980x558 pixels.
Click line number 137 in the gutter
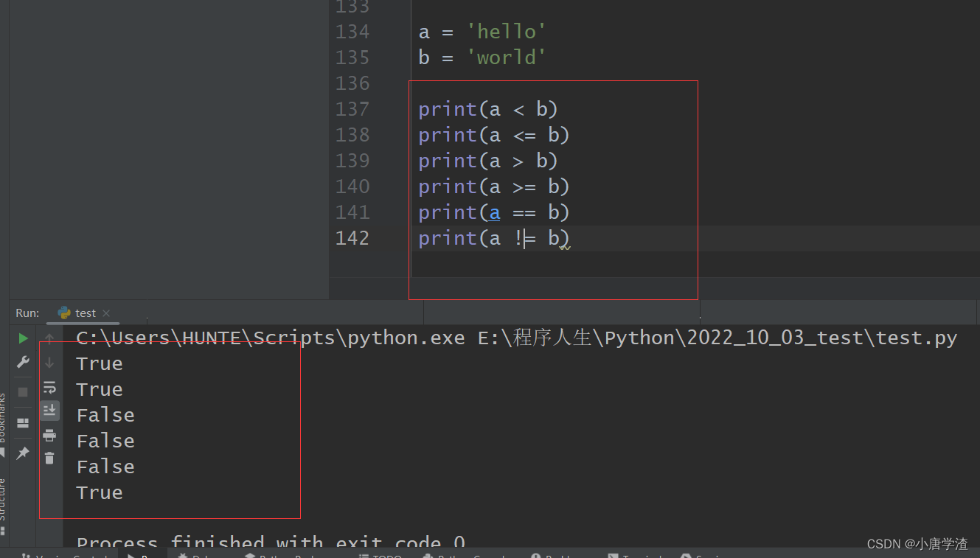point(352,109)
